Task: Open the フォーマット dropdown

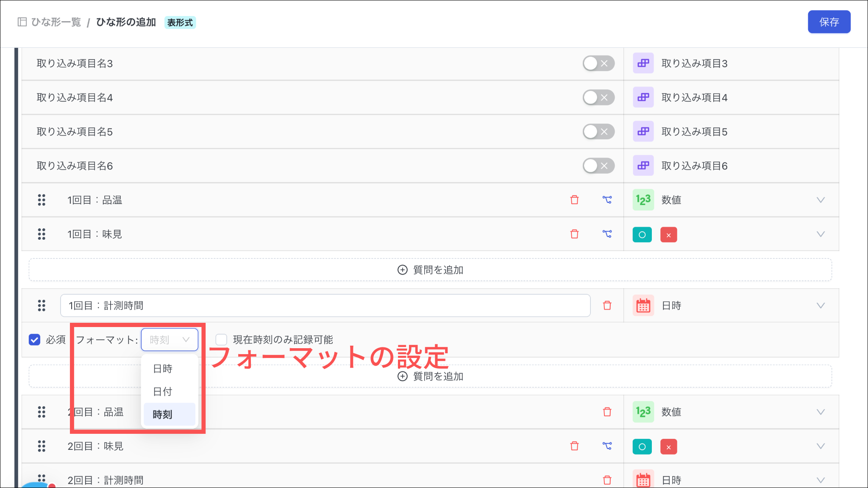Action: coord(170,340)
